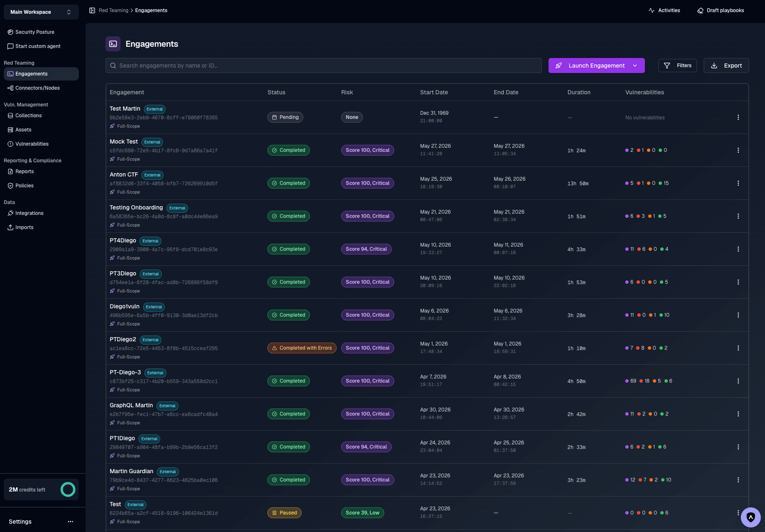The width and height of the screenshot is (765, 532).
Task: Click the Completed with Errors status badge
Action: 302,348
